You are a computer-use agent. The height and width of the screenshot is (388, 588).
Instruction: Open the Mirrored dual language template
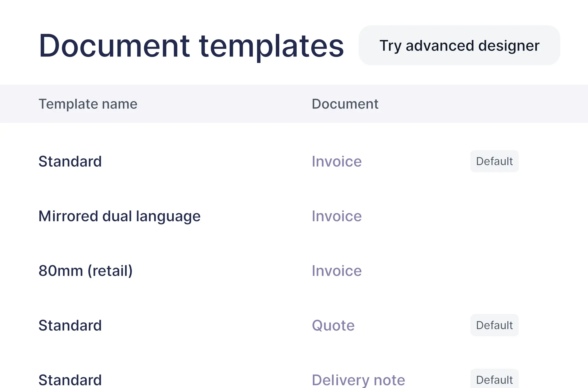119,216
